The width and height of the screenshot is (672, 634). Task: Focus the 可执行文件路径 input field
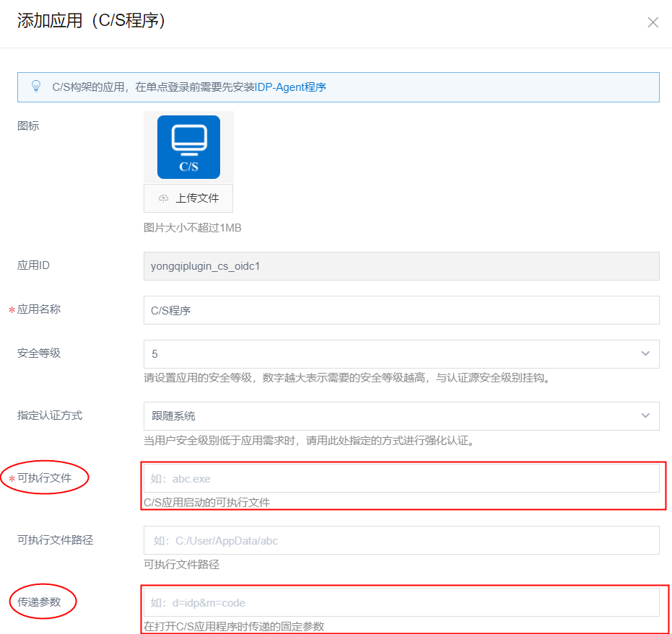401,540
